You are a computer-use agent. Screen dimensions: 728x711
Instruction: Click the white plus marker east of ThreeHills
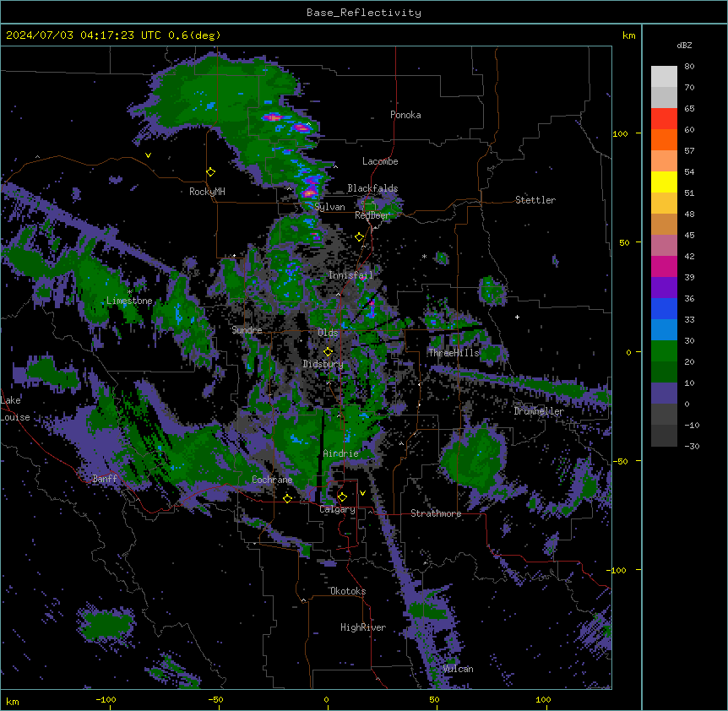pos(517,317)
